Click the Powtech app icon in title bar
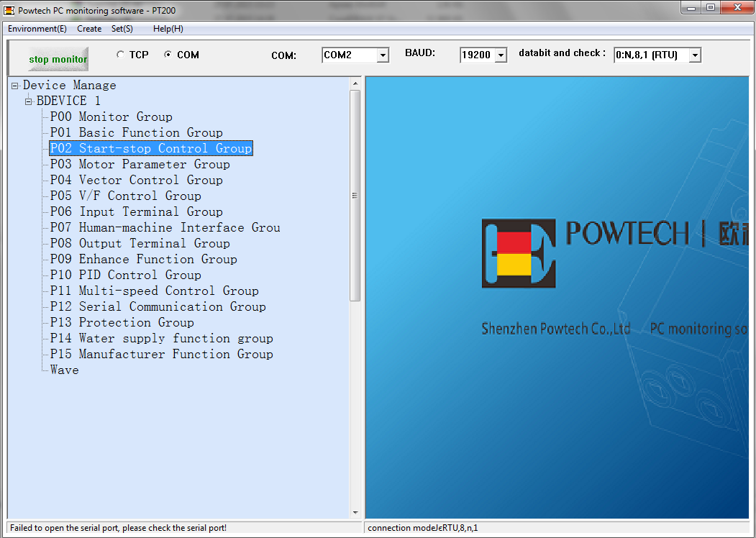The height and width of the screenshot is (538, 756). pos(9,10)
